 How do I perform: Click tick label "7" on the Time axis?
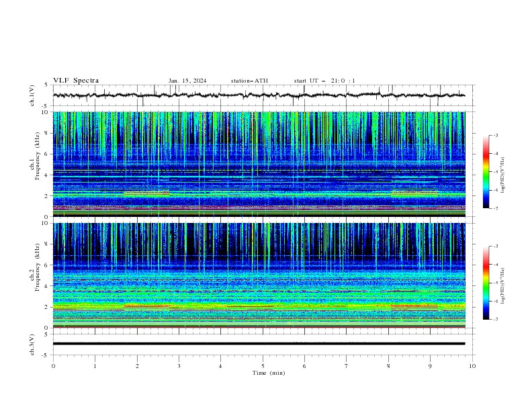click(x=347, y=366)
